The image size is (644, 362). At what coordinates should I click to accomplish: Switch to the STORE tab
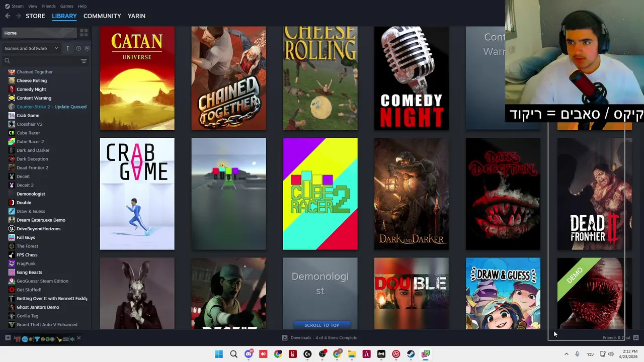tap(35, 16)
